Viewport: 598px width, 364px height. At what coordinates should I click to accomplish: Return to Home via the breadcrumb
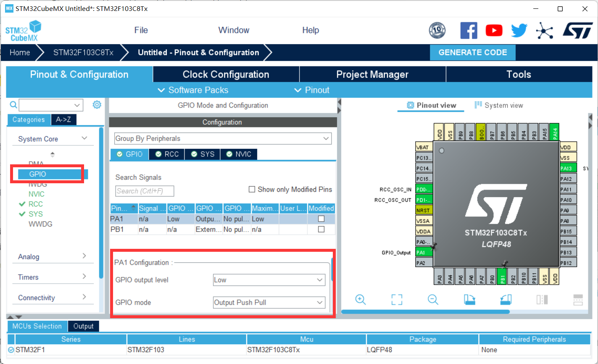(x=19, y=52)
